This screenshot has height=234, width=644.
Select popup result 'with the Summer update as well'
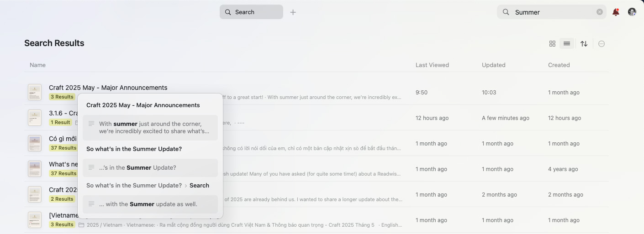click(x=150, y=204)
